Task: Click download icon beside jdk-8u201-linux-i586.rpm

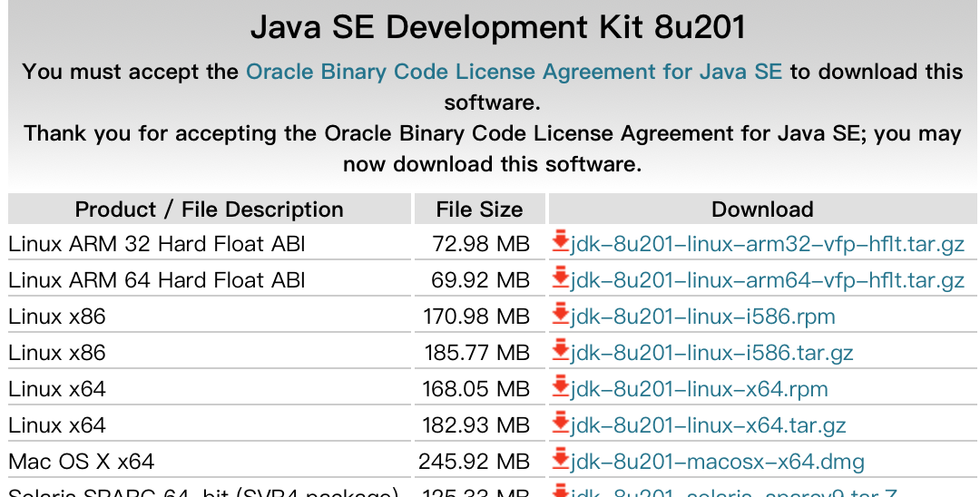Action: (x=561, y=315)
